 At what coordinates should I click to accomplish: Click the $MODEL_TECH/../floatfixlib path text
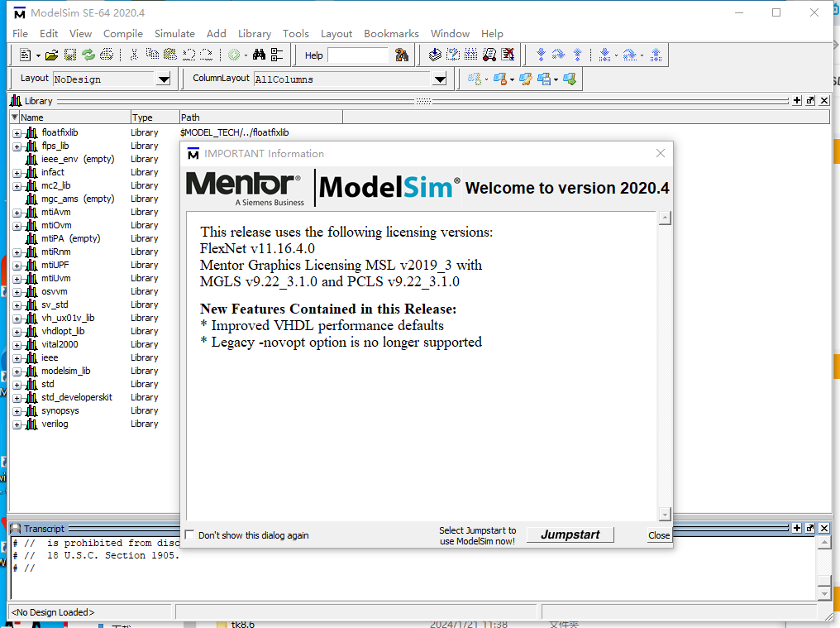pos(235,132)
